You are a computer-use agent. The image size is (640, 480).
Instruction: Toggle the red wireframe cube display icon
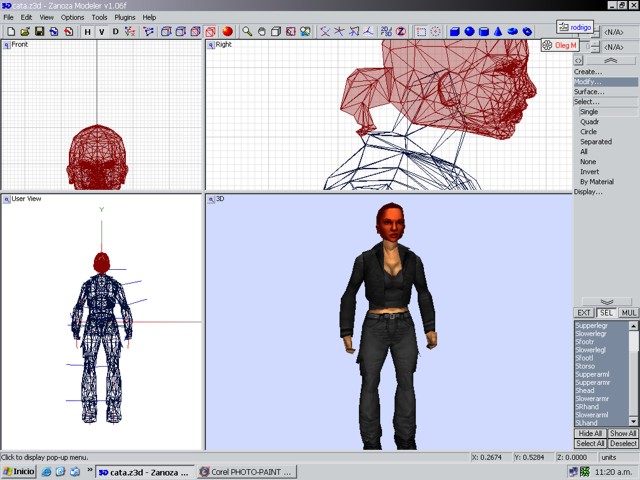point(211,31)
